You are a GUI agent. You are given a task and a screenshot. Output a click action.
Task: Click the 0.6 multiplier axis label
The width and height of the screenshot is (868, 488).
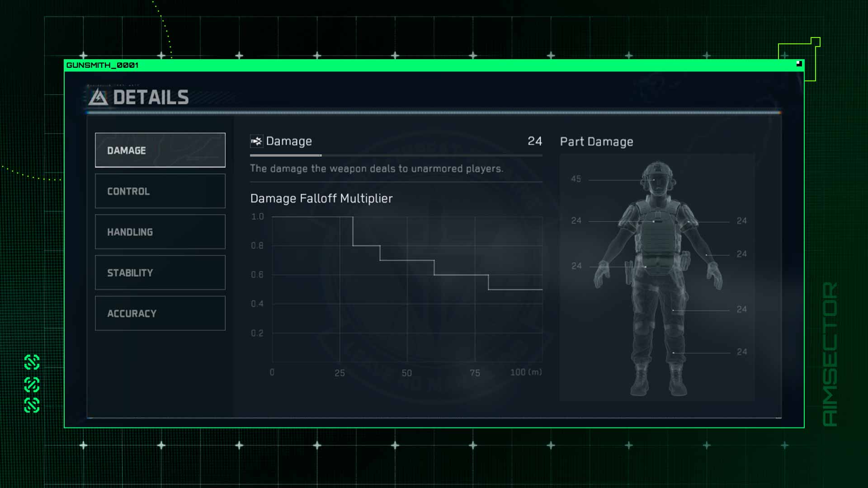[x=257, y=275]
